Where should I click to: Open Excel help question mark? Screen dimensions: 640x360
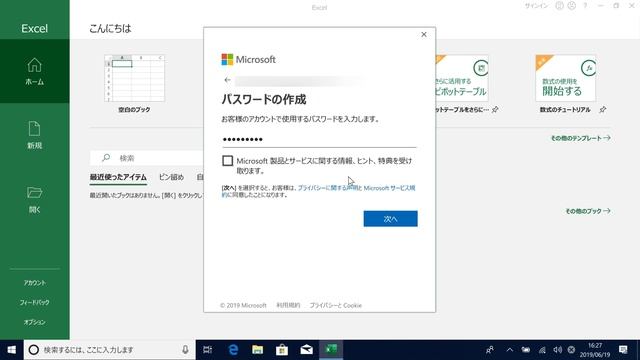(x=585, y=6)
